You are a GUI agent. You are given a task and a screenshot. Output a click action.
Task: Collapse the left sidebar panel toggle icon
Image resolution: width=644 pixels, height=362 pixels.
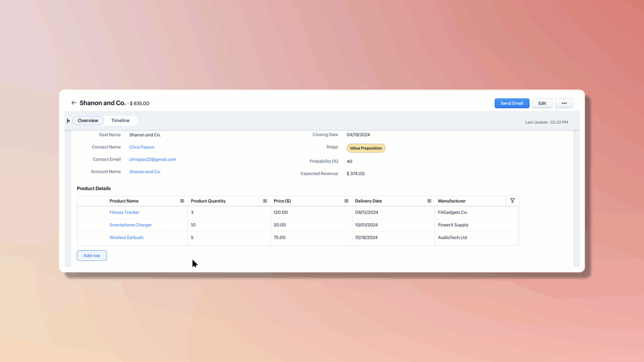[x=68, y=121]
